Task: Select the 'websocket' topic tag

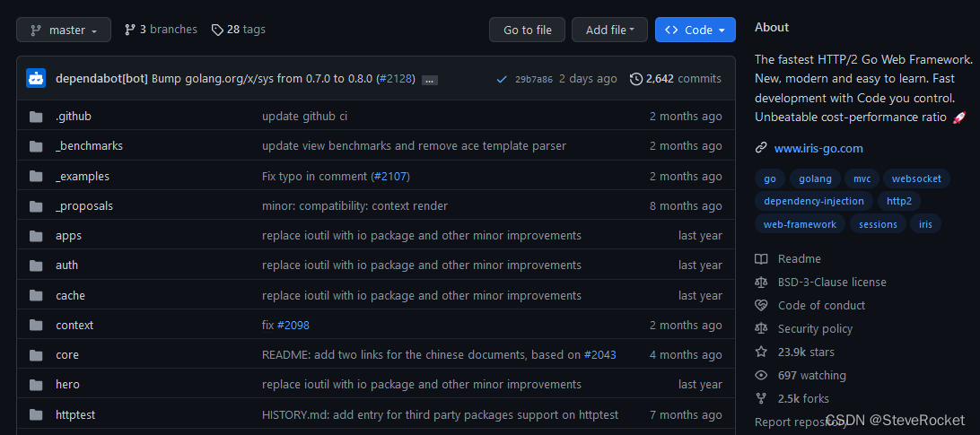Action: point(916,178)
